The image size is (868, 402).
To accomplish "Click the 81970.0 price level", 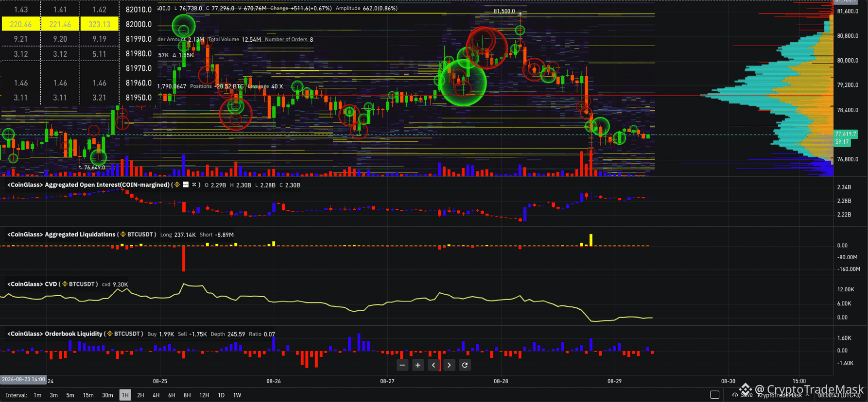I will [139, 68].
